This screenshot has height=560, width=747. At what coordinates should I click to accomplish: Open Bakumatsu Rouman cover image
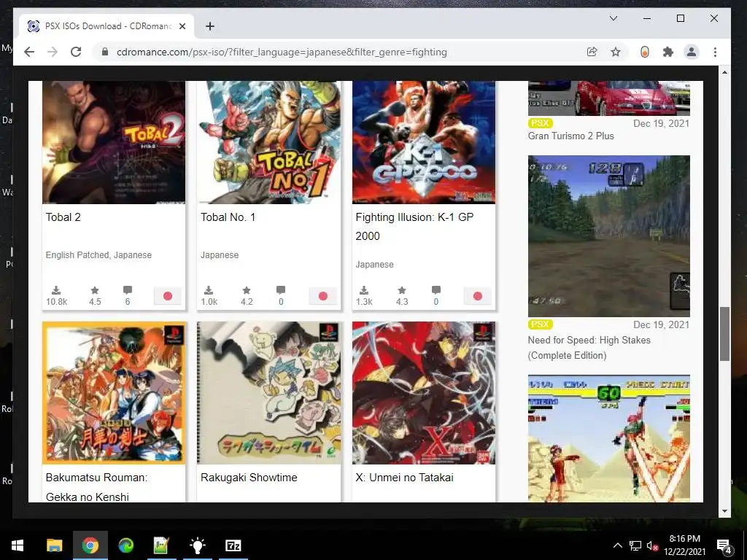tap(114, 392)
